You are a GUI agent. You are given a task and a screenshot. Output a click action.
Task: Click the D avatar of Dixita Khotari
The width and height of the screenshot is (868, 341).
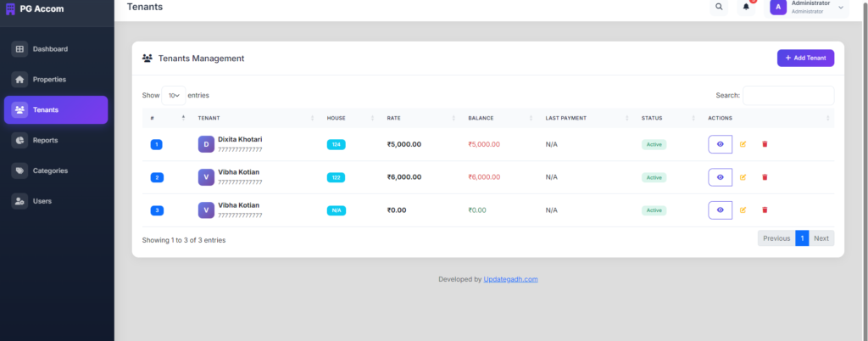tap(206, 144)
